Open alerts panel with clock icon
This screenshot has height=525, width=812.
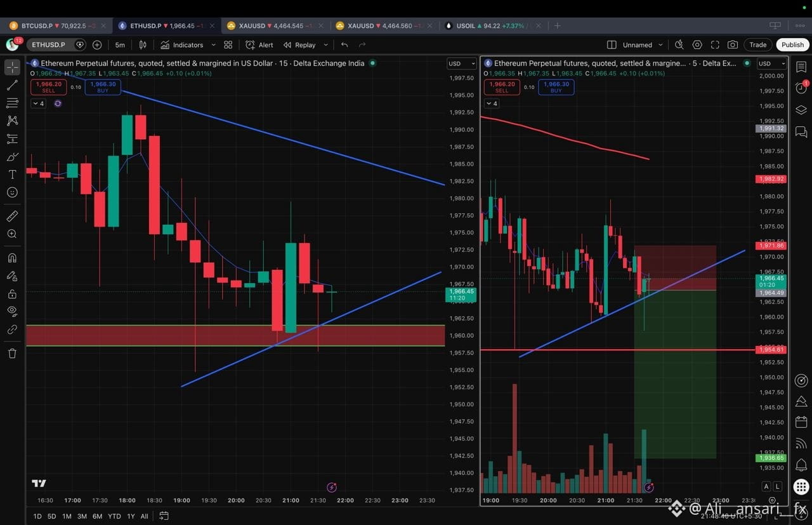pyautogui.click(x=801, y=88)
